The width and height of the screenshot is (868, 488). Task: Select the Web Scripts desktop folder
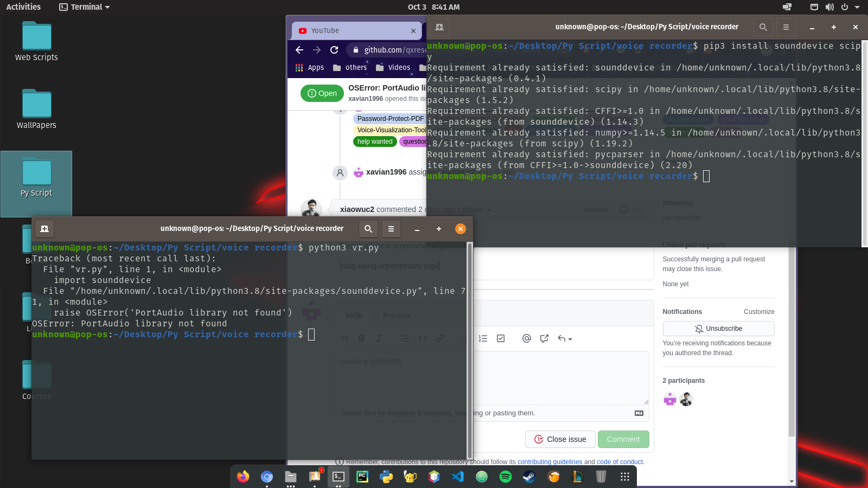pyautogui.click(x=36, y=42)
